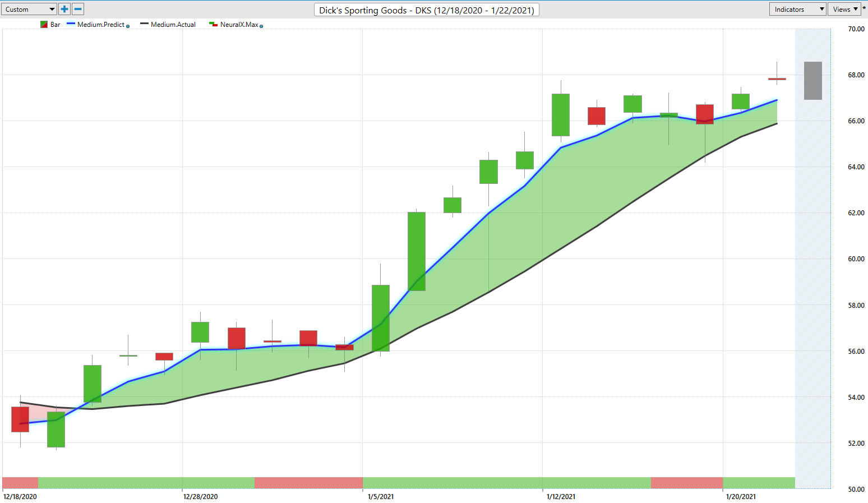Click the 1/5/2021 date axis label
868x503 pixels.
coord(381,496)
